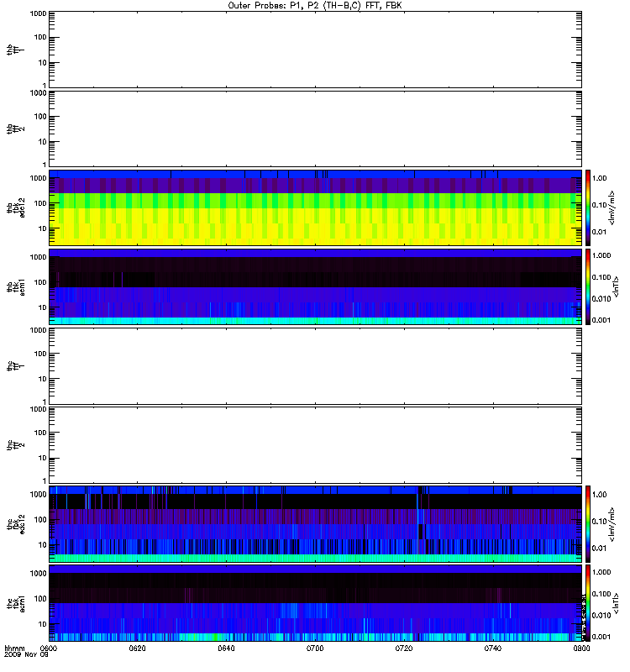Click the plot title 'Outer Probes: P1, P2 (TH-B,C) FFT, FBK'

[315, 6]
